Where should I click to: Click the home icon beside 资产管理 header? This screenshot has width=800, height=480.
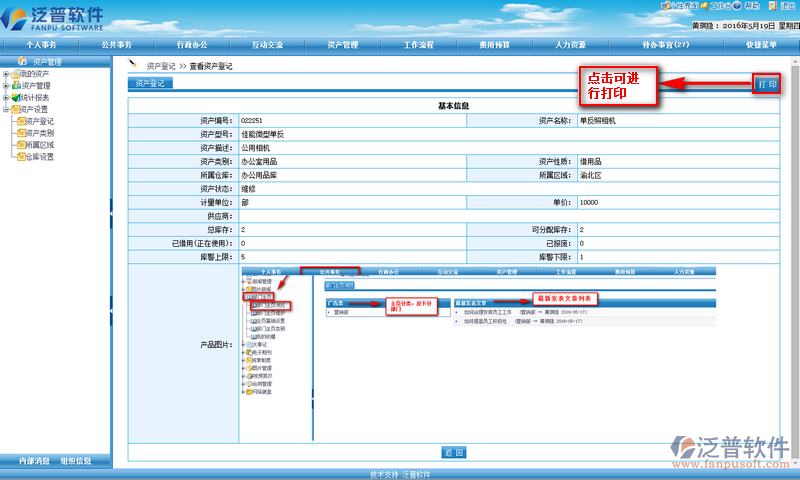click(x=21, y=62)
